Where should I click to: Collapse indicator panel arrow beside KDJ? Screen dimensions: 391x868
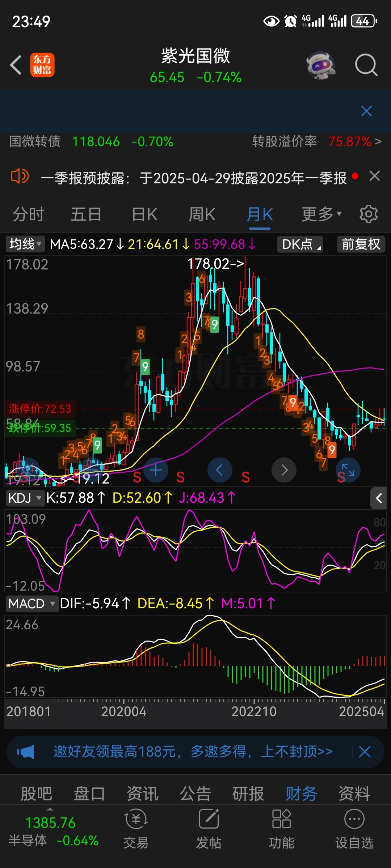click(379, 498)
